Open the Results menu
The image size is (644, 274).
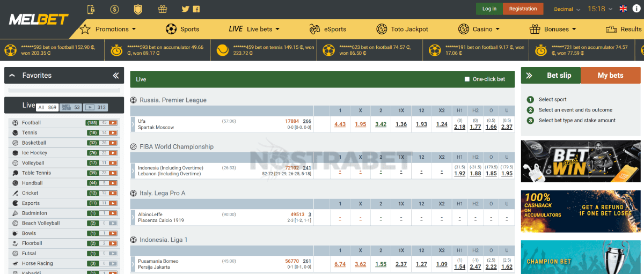624,29
